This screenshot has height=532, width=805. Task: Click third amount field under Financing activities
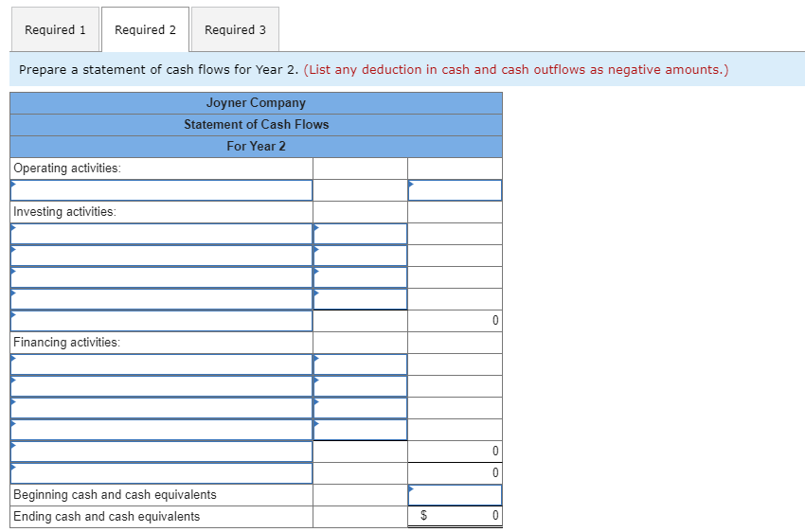pyautogui.click(x=360, y=408)
